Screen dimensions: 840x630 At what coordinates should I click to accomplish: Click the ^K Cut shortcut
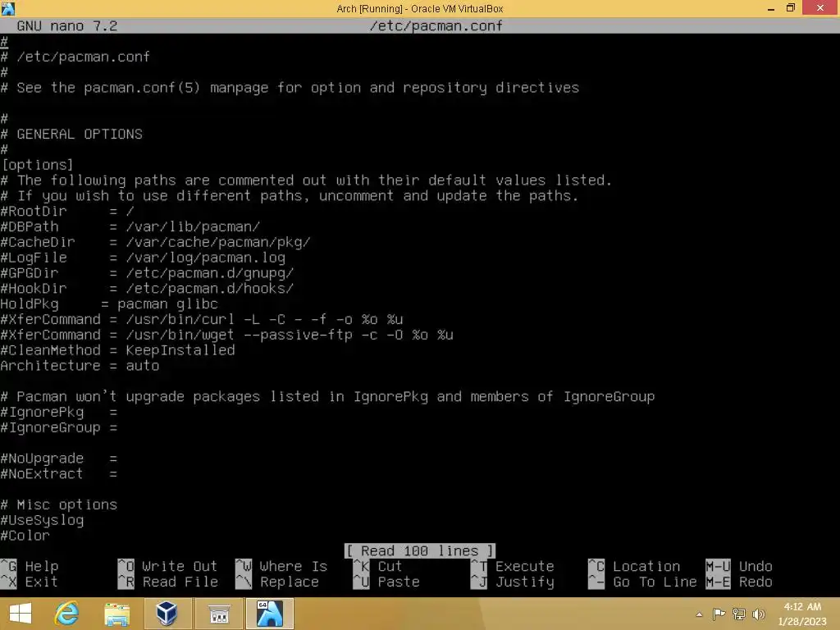[x=377, y=566]
